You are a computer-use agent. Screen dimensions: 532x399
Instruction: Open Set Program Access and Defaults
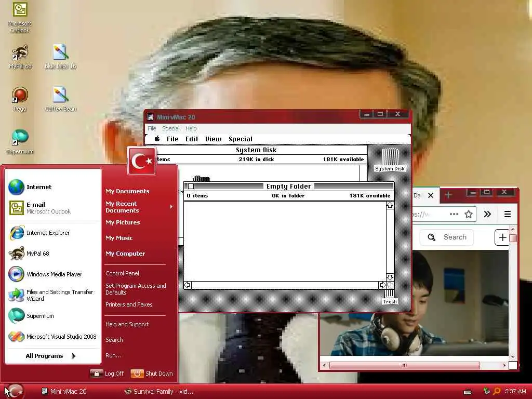click(x=136, y=289)
